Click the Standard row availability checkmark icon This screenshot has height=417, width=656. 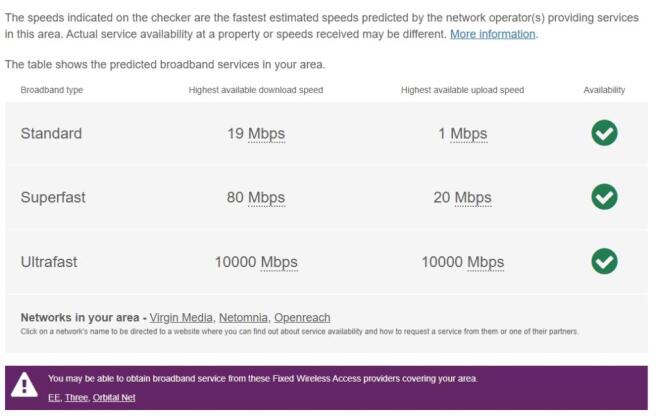[x=604, y=133]
